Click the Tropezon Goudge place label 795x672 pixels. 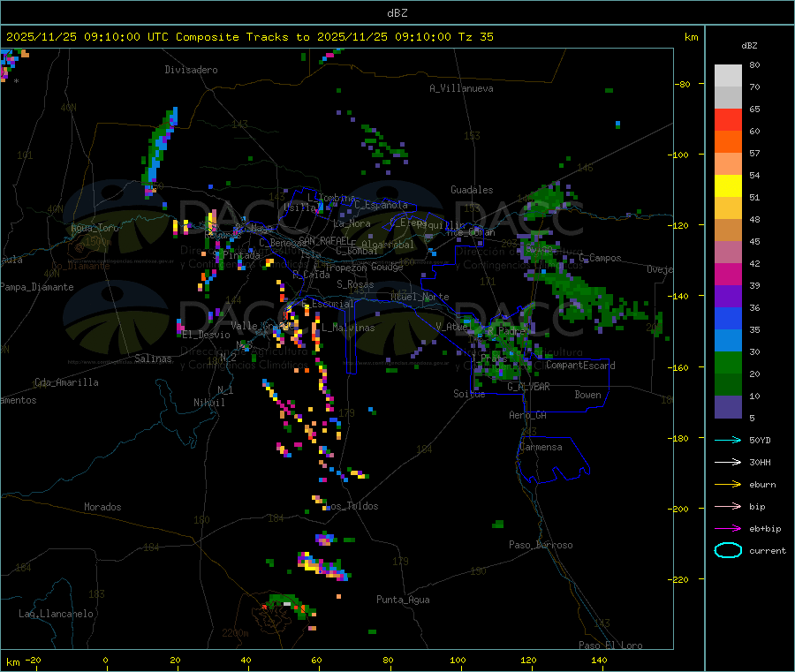(364, 267)
